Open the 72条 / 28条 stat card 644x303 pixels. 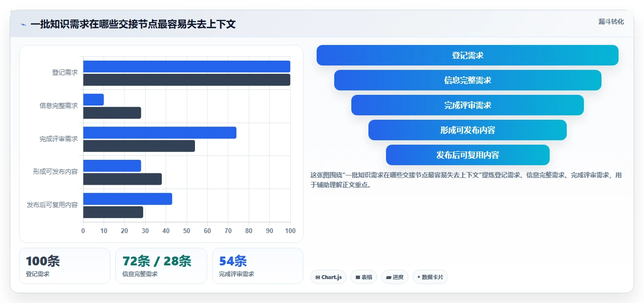pos(161,266)
